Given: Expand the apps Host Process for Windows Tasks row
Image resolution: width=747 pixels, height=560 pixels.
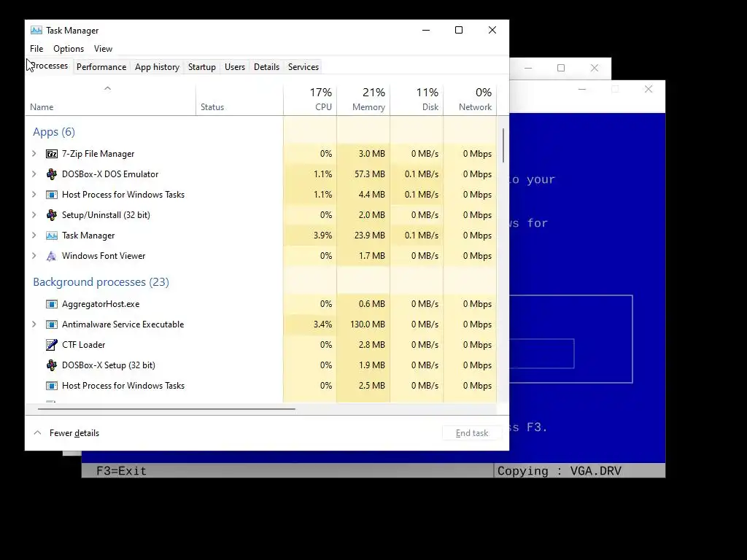Looking at the screenshot, I should 34,195.
